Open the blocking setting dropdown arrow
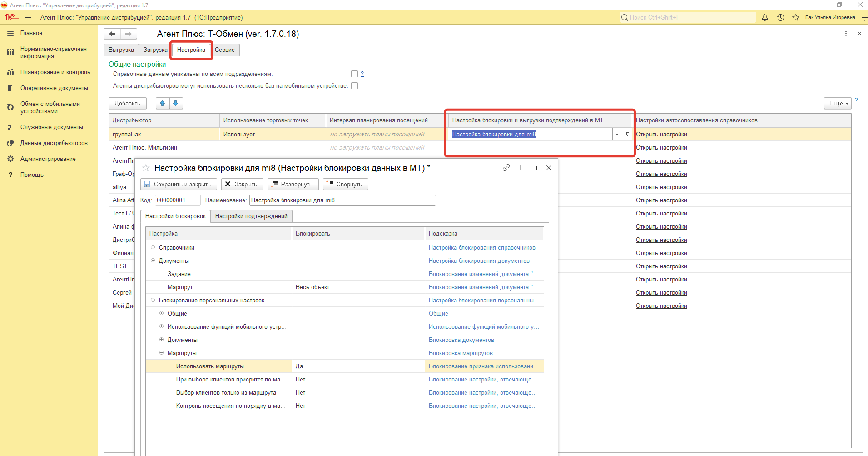868x456 pixels. [616, 135]
